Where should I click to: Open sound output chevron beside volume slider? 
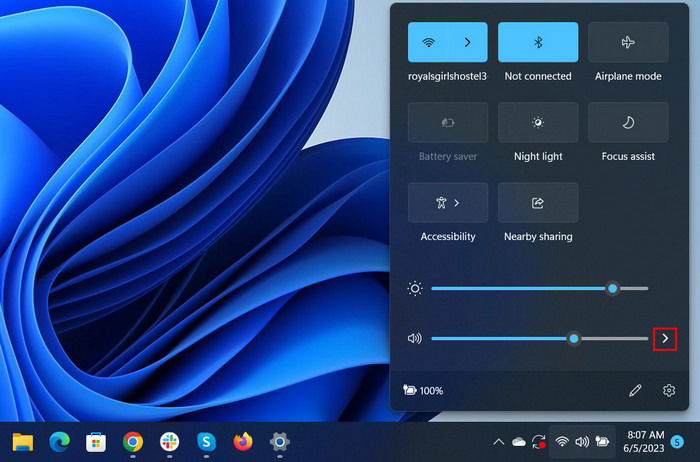[665, 338]
